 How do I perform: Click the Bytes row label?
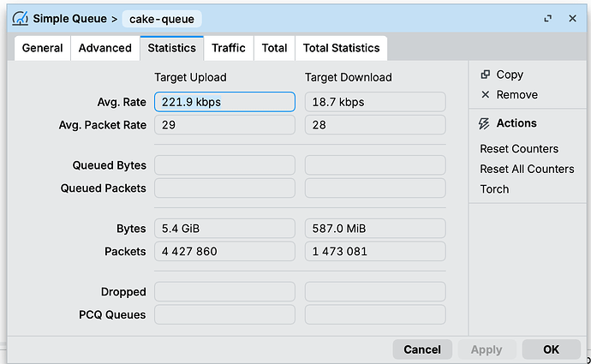tap(131, 229)
